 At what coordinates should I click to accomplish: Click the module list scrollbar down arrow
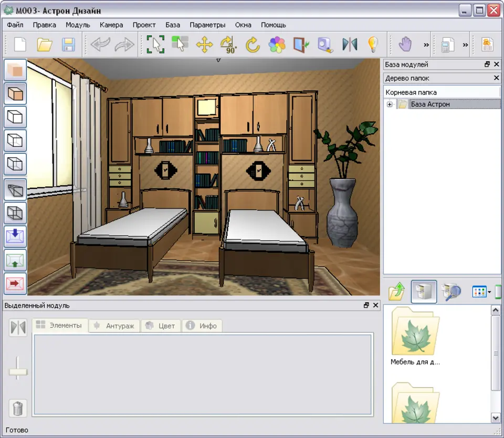click(495, 418)
